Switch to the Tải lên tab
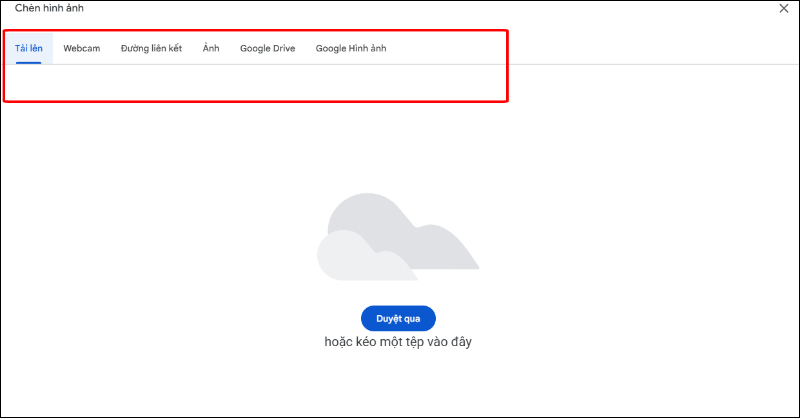This screenshot has width=800, height=418. click(29, 48)
